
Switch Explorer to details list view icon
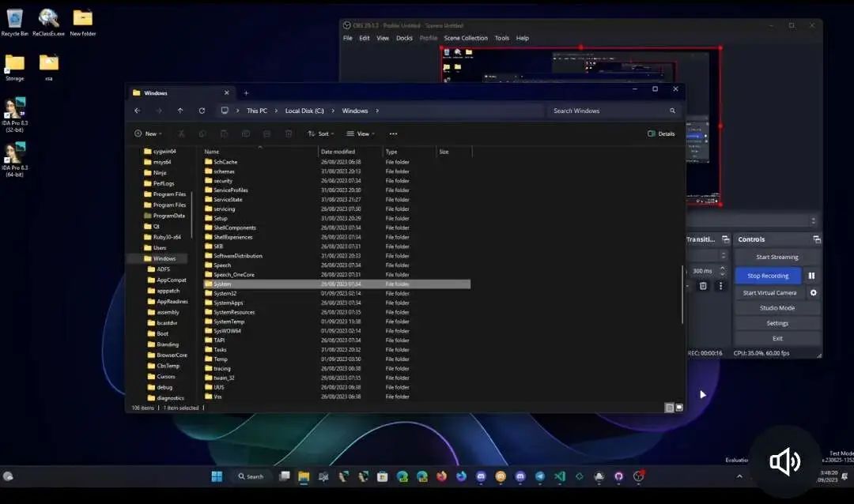coord(670,408)
